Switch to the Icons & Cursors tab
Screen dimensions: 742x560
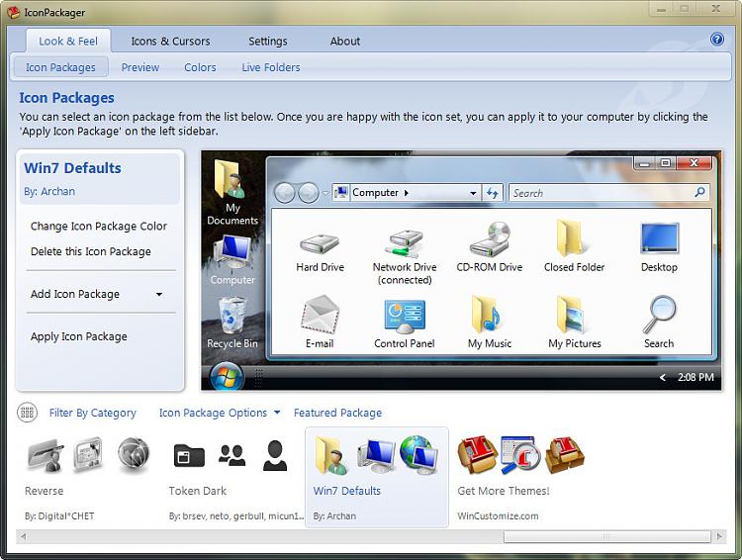(x=170, y=42)
